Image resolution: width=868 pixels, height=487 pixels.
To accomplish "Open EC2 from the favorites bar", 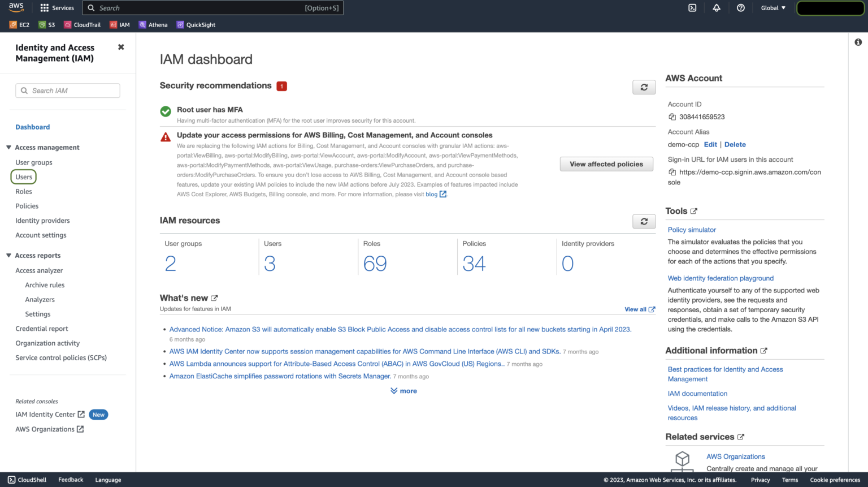I will pos(19,24).
